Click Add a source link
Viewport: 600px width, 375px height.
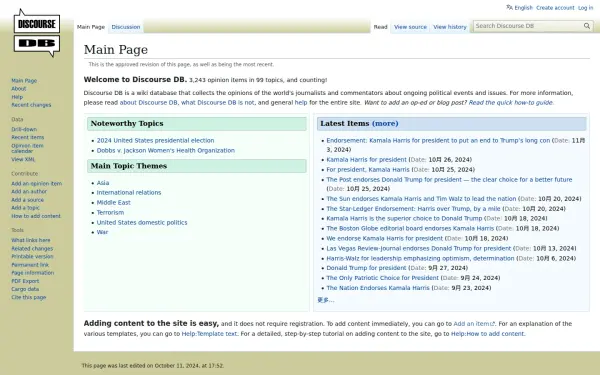point(28,200)
